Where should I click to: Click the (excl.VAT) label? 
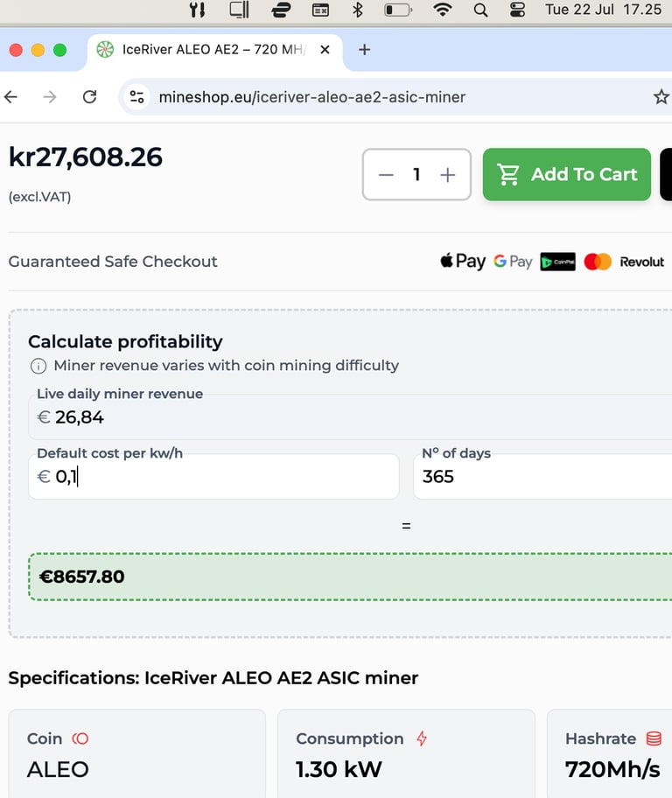(39, 197)
